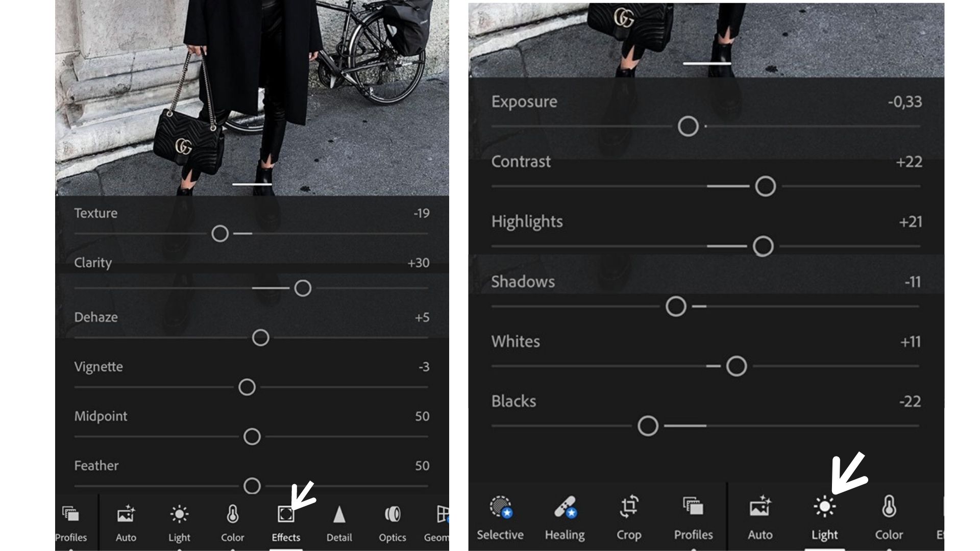Viewport: 980px width, 551px height.
Task: Choose the Crop tool
Action: [x=629, y=507]
